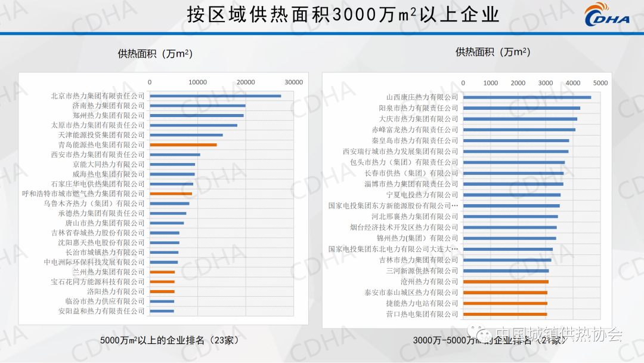Click the right chart heading 供热面积（万m²）
Screen dimensions: 644x363
click(x=493, y=52)
